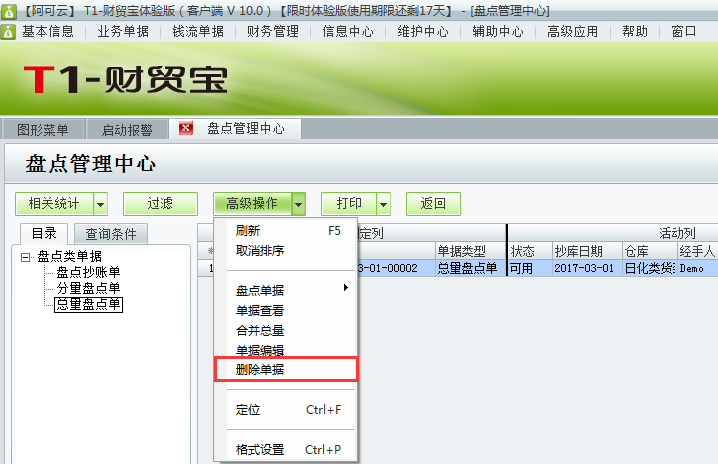This screenshot has height=464, width=718.
Task: Open the 财务管理 menu
Action: point(273,32)
